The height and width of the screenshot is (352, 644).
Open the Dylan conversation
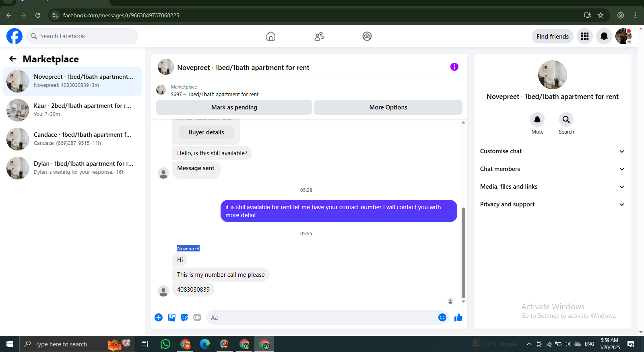[x=72, y=168]
